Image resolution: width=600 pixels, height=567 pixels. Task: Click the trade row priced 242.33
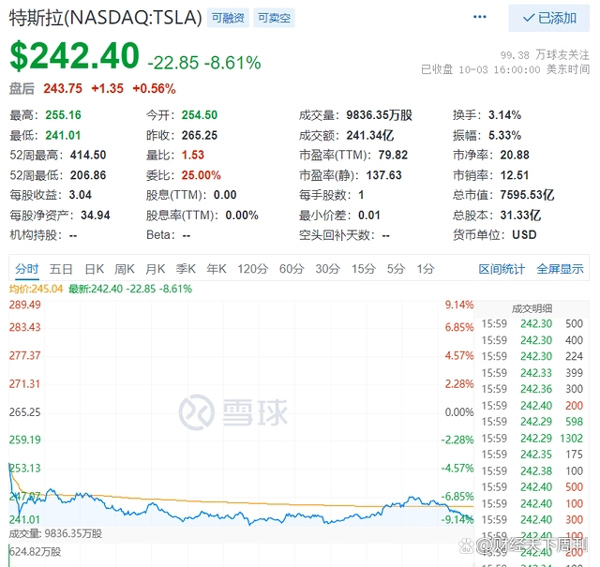(532, 373)
